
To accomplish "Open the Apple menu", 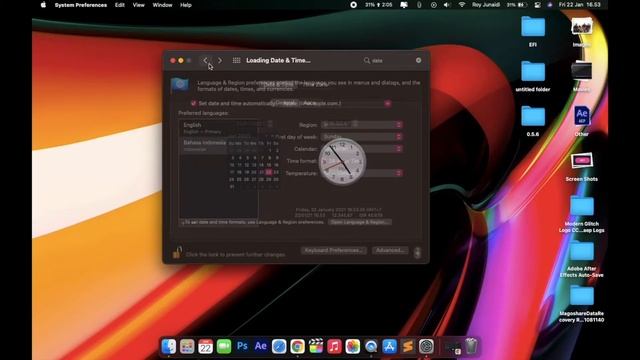I will 43,5.
